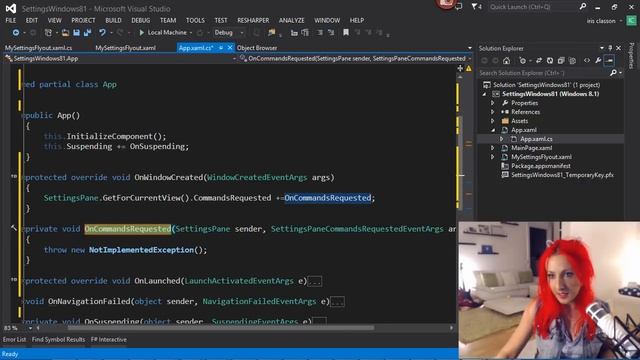Image resolution: width=640 pixels, height=360 pixels.
Task: Click Solution Explorer Sync with Active Document icon
Action: click(539, 60)
